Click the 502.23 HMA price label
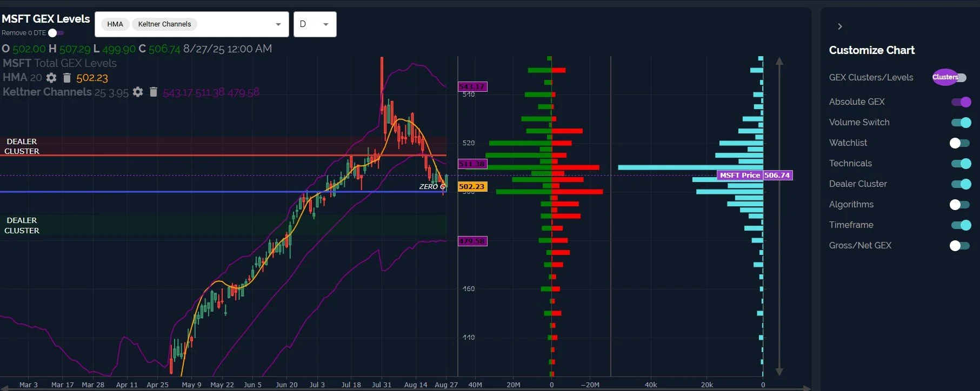The width and height of the screenshot is (980, 391). [472, 186]
